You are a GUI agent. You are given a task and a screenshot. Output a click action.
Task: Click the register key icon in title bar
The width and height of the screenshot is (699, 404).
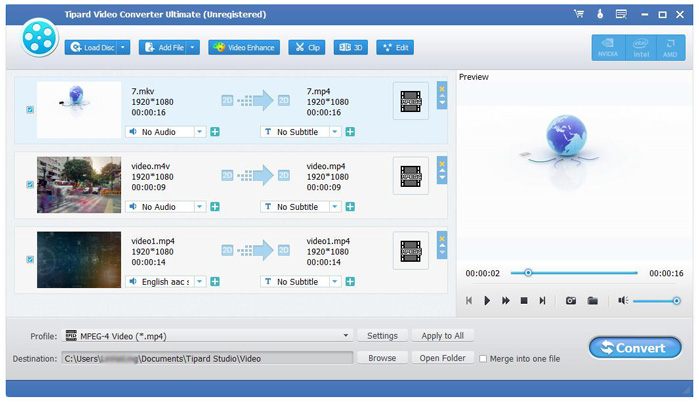tap(600, 14)
